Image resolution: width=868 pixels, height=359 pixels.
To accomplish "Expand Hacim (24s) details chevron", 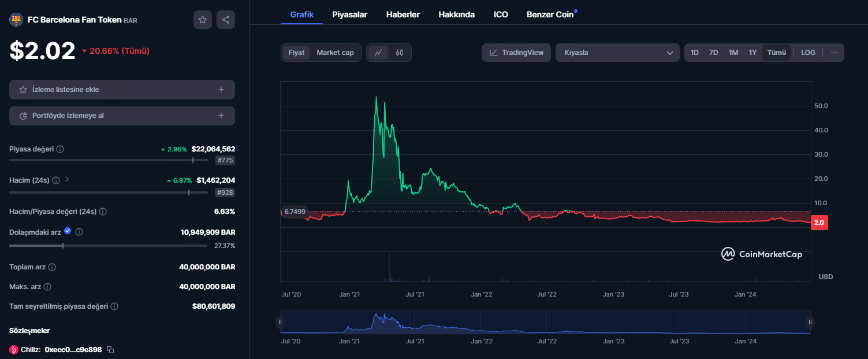I will coord(67,180).
